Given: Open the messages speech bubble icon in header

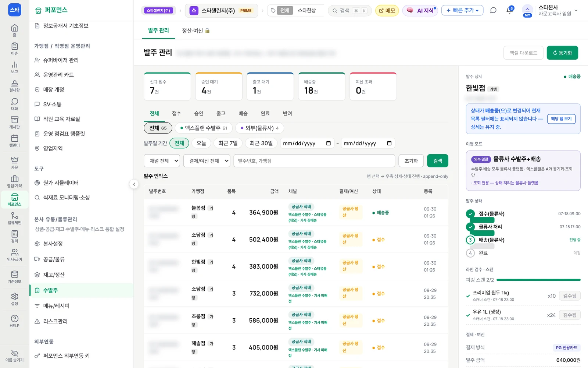Looking at the screenshot, I should [x=493, y=10].
